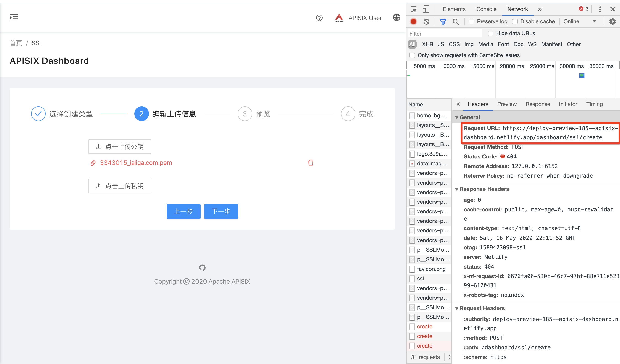Switch to the Console tab
This screenshot has height=364, width=620.
[486, 9]
